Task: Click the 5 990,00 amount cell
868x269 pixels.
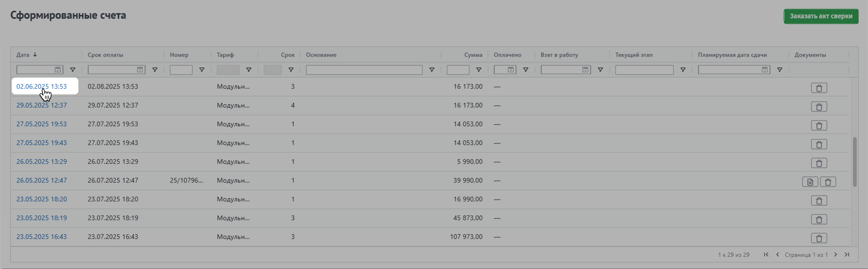Action: 470,162
